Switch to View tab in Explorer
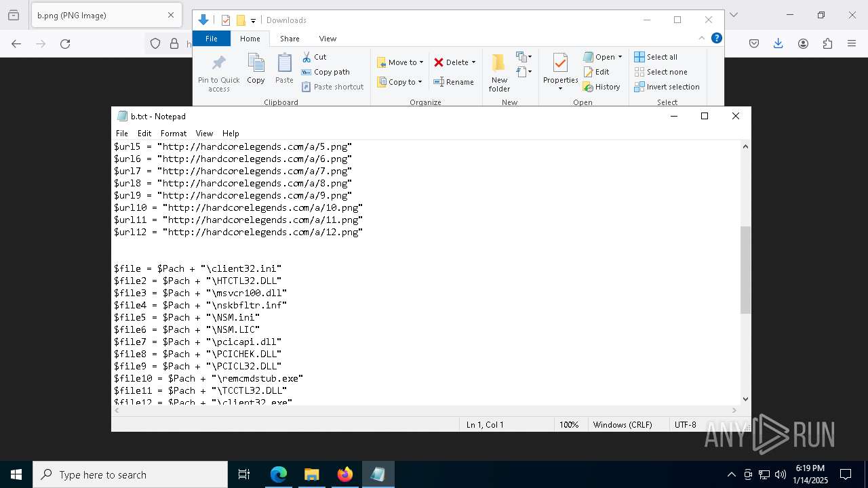The height and width of the screenshot is (488, 868). pos(328,39)
